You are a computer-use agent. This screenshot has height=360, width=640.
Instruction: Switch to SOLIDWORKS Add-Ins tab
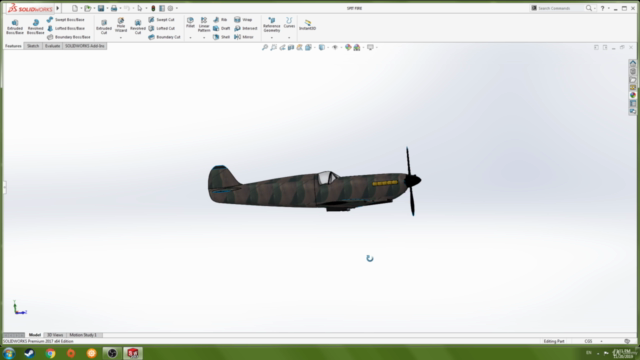[x=84, y=46]
